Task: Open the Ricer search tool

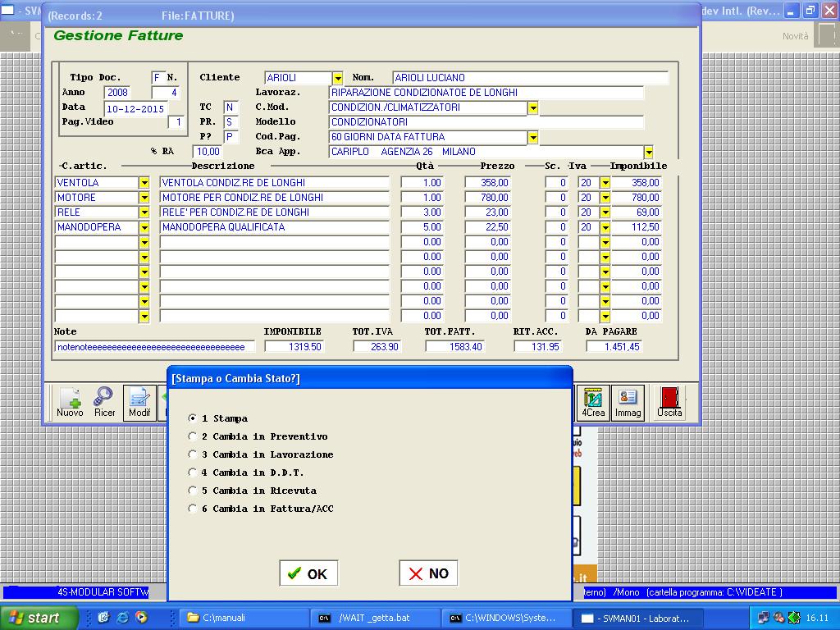Action: click(104, 402)
